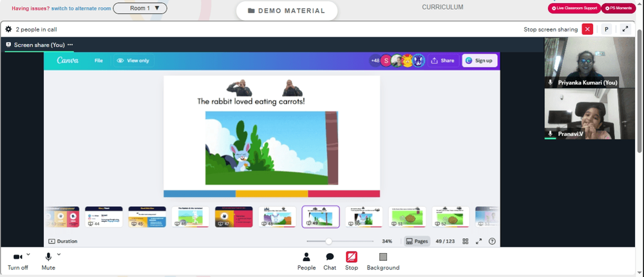
Task: Open call settings gear icon
Action: 8,29
